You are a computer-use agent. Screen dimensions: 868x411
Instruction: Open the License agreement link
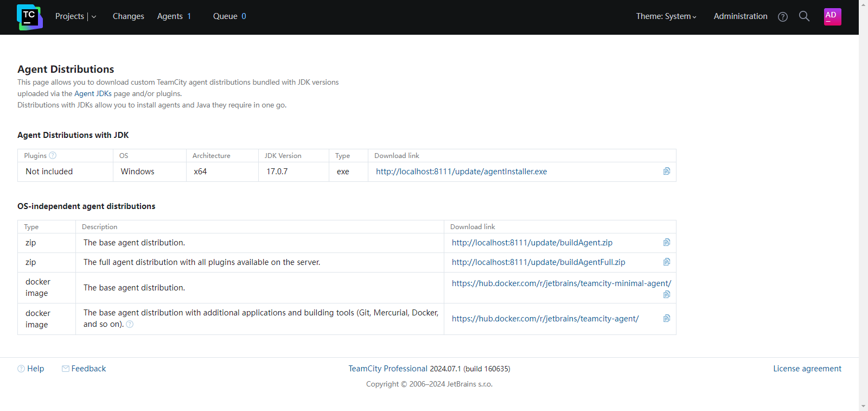[x=807, y=369]
